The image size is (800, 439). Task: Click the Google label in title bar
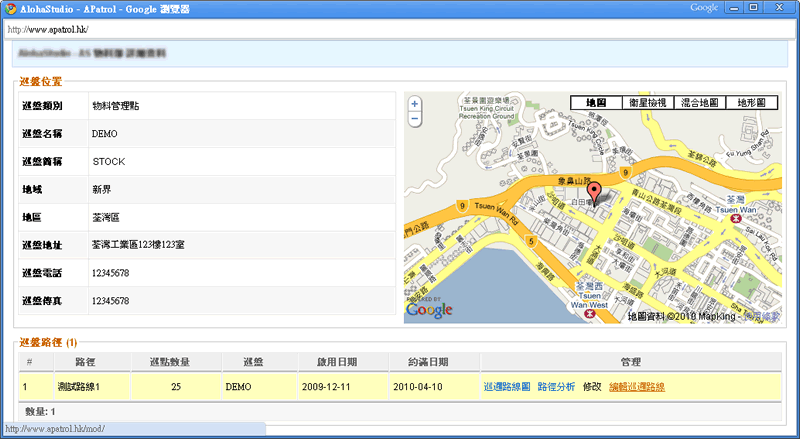pos(704,8)
